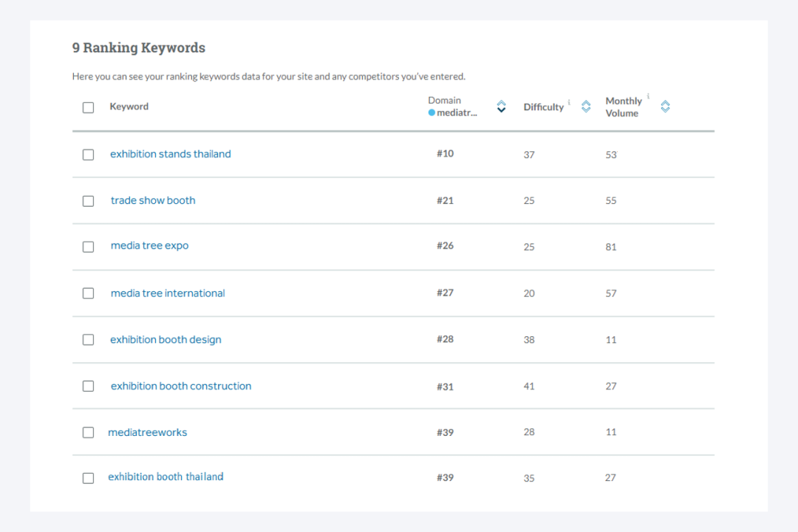This screenshot has width=798, height=532.
Task: Enable the media tree international checkbox
Action: tap(88, 293)
